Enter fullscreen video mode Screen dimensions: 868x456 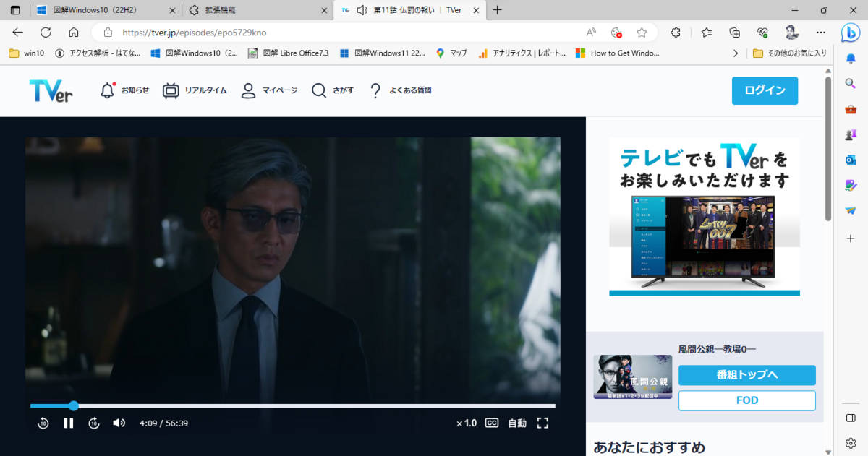tap(542, 423)
